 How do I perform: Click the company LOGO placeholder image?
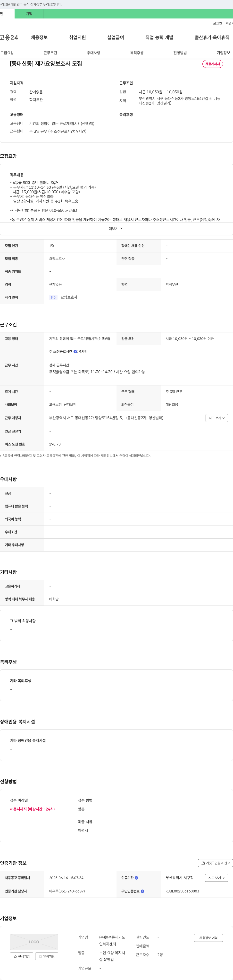coord(34,942)
